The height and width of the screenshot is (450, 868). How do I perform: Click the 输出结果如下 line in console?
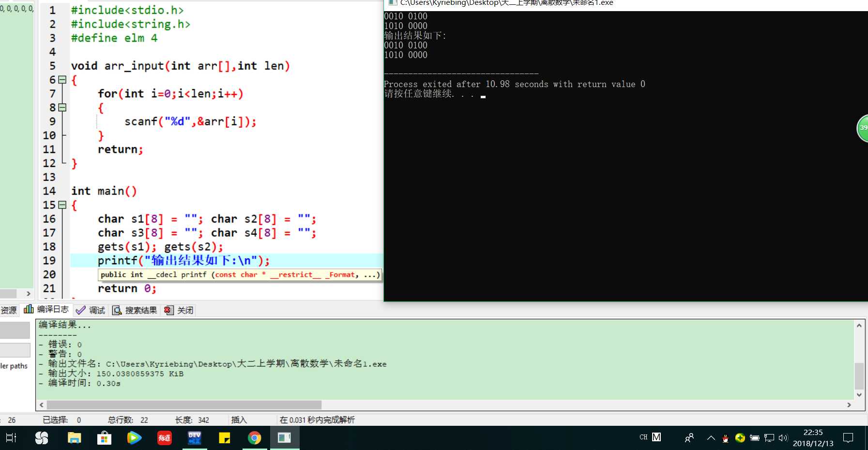tap(415, 36)
